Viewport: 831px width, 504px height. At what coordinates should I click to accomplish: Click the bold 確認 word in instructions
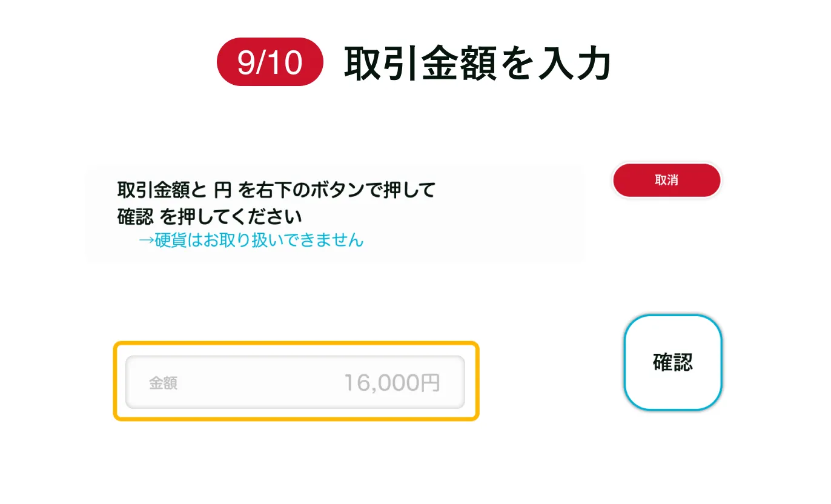point(135,216)
